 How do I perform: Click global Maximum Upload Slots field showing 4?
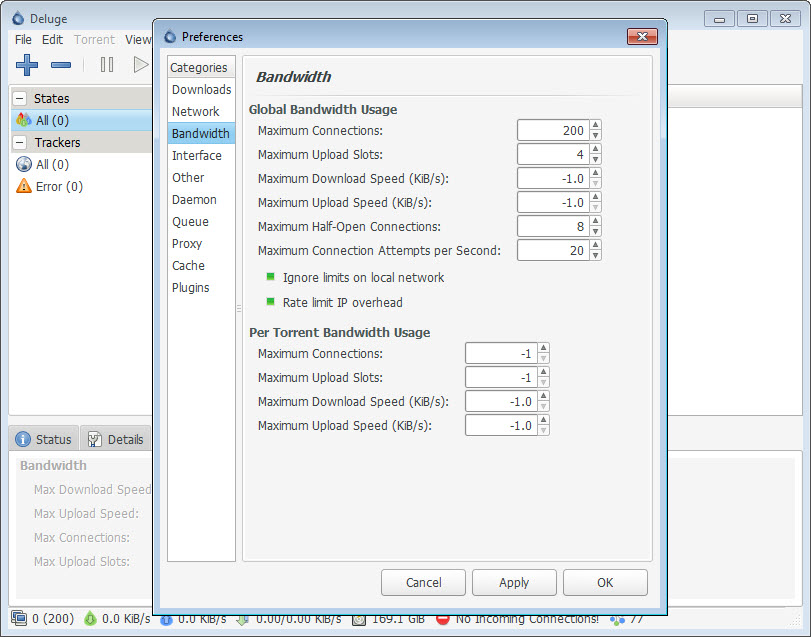pyautogui.click(x=553, y=154)
